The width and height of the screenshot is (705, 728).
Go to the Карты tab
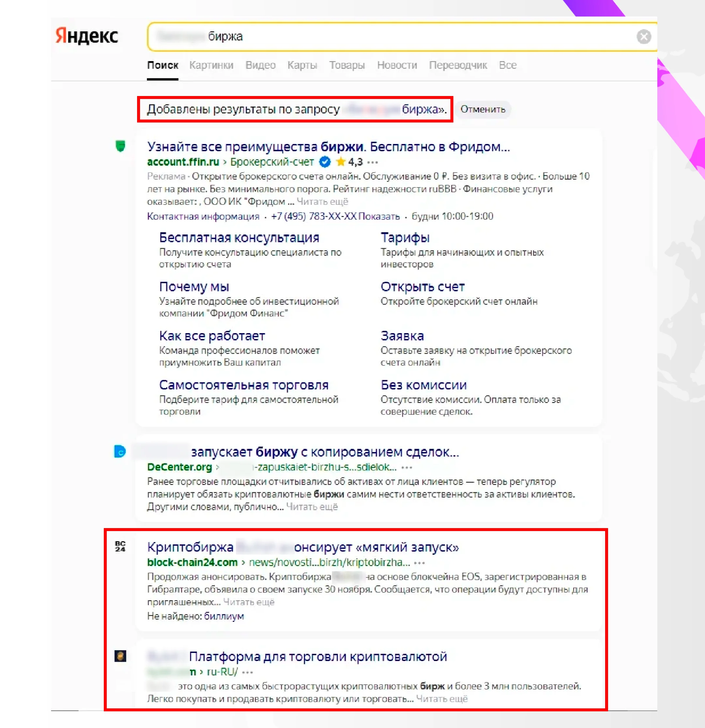[302, 65]
